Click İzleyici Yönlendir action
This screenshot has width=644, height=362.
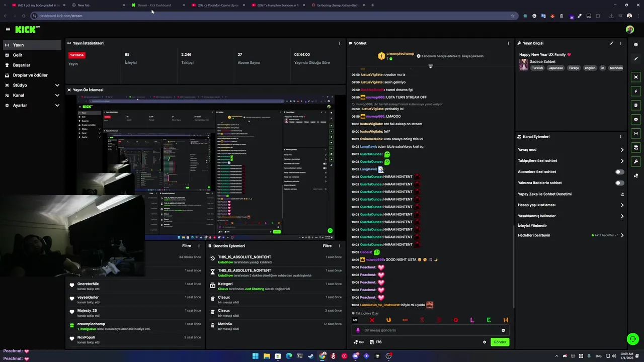pos(532,226)
